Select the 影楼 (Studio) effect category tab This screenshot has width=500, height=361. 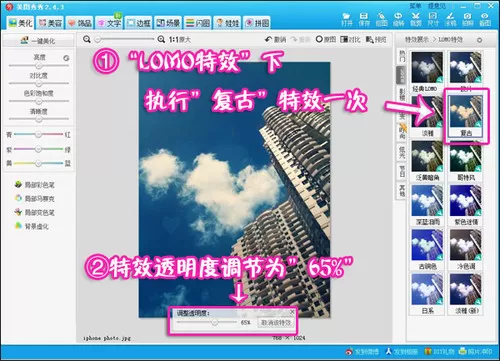(402, 95)
